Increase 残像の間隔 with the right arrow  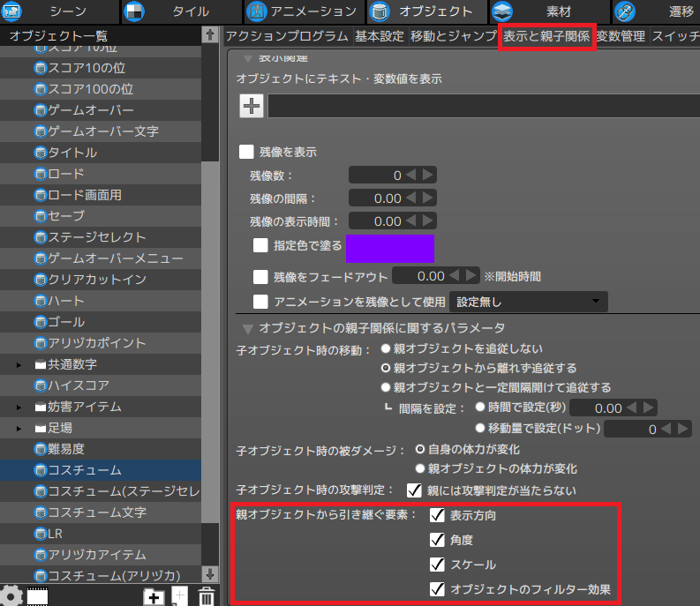click(427, 198)
